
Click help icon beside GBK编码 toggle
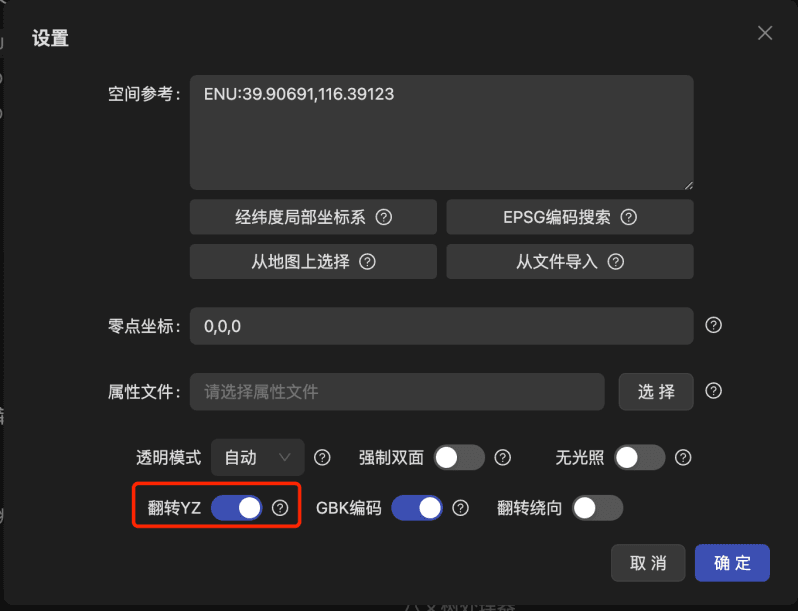tap(461, 508)
